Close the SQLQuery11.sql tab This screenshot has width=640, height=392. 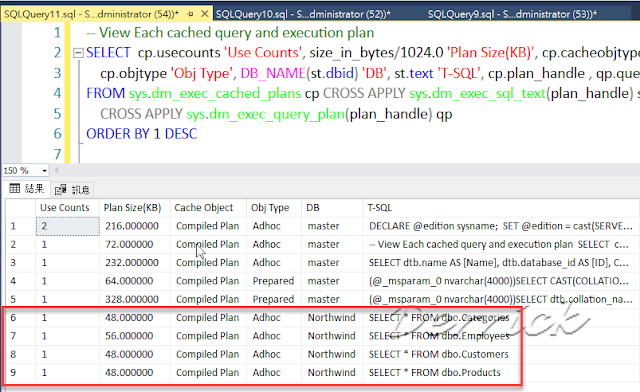pyautogui.click(x=204, y=14)
